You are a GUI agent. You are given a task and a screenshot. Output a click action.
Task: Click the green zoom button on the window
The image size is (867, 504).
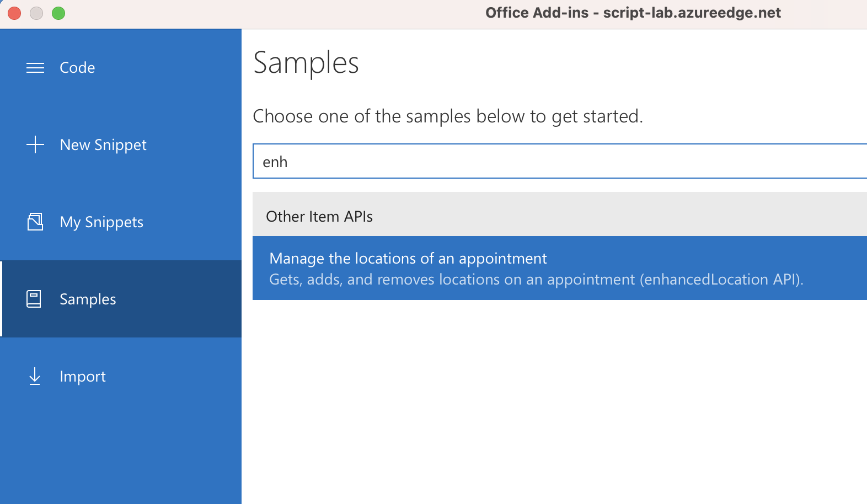[x=58, y=12]
